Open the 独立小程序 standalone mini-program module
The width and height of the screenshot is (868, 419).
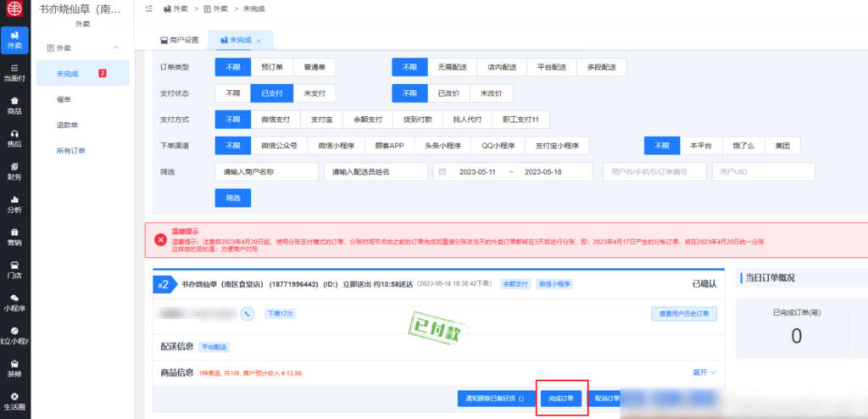pos(15,335)
